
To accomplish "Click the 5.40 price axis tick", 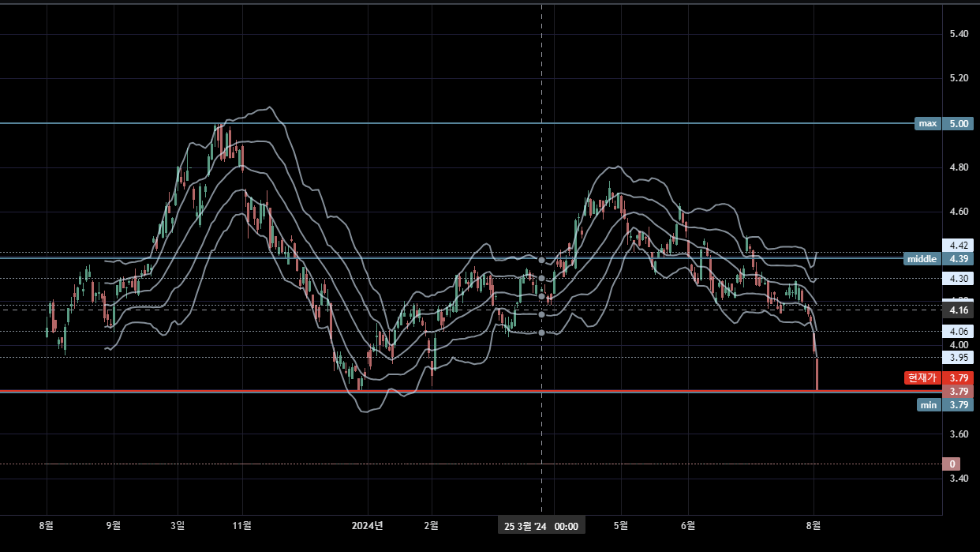I will pyautogui.click(x=959, y=34).
